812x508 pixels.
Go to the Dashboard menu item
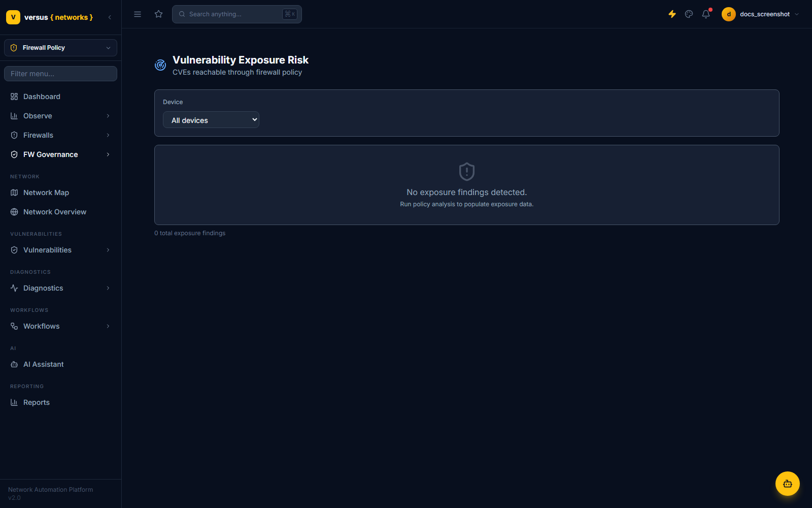(x=61, y=97)
